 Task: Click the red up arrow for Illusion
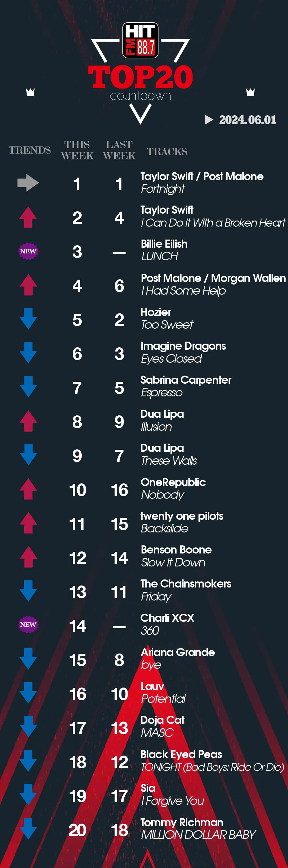[28, 421]
